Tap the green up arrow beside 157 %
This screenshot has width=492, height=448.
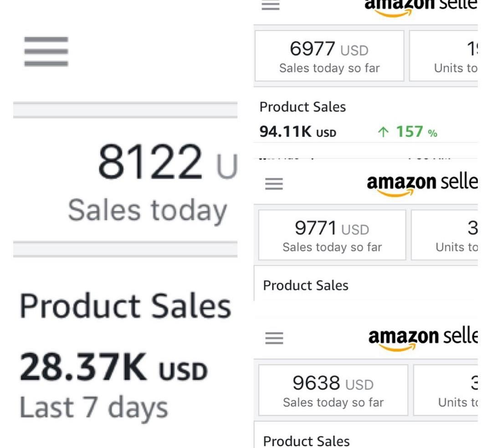pos(384,132)
